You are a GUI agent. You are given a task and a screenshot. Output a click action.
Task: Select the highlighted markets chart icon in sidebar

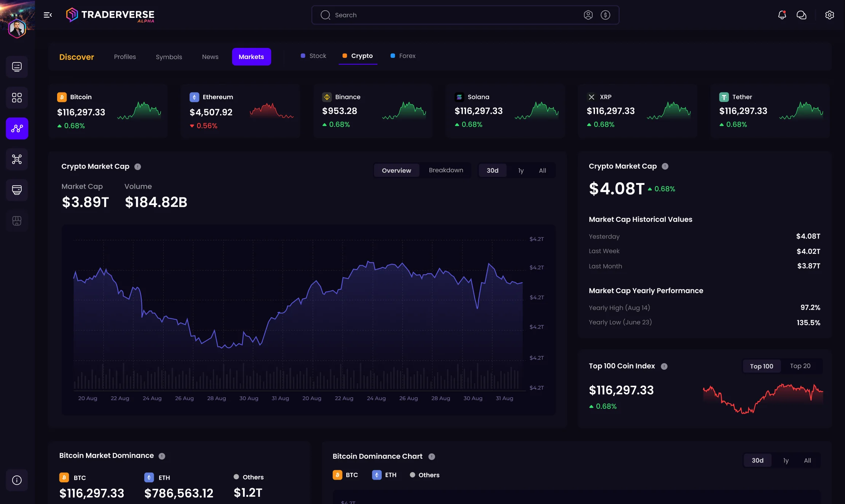coord(17,129)
